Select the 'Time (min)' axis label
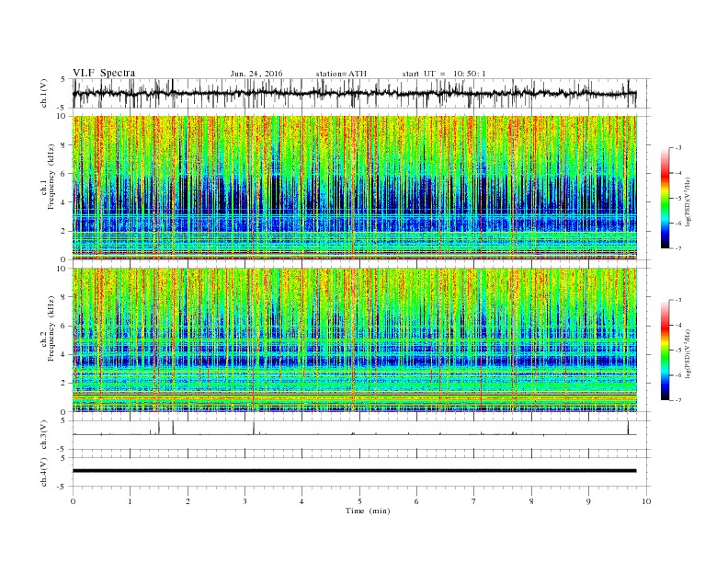Screen dimensions: 728x563 click(368, 511)
